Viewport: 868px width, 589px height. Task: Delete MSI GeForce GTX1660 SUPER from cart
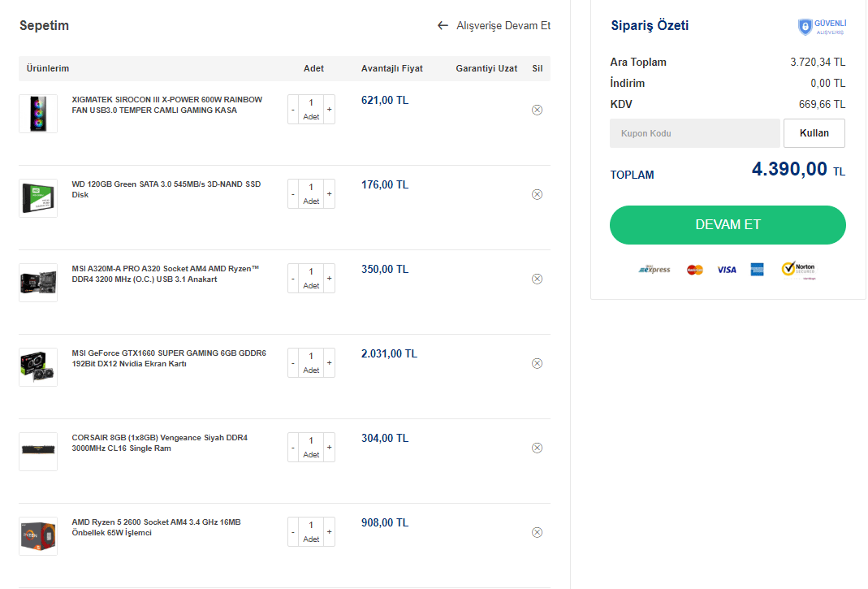tap(537, 363)
